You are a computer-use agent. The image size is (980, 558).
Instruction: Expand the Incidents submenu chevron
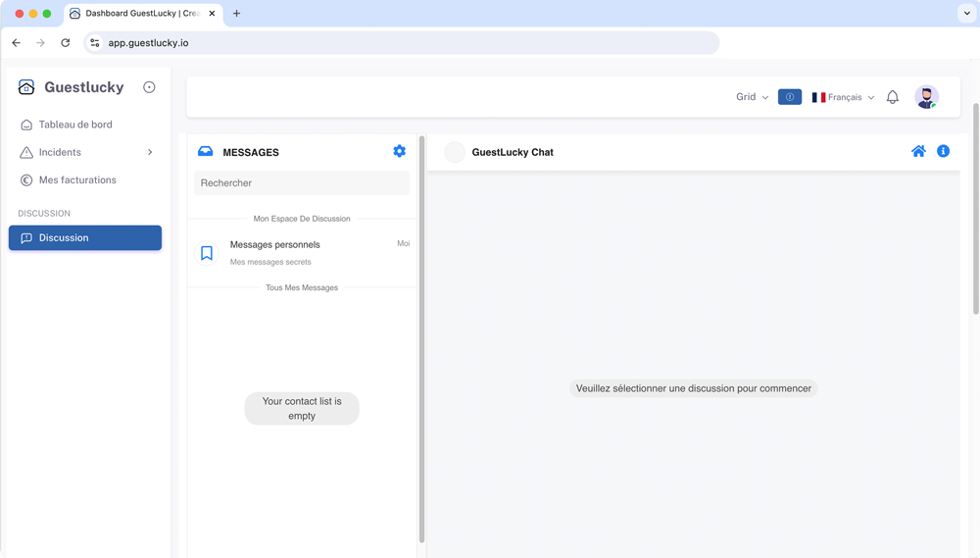[150, 152]
